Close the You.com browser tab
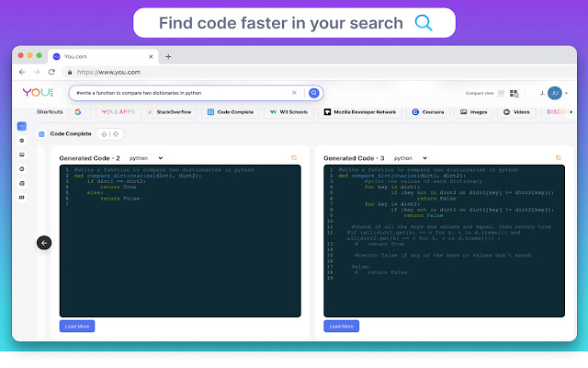Viewport: 588px width, 368px height. pyautogui.click(x=151, y=57)
